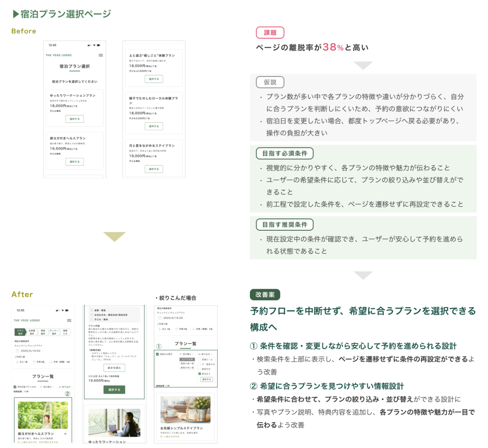Select プラン選択 step in booking progress bar
Image resolution: width=488 pixels, height=448 pixels.
click(x=20, y=332)
